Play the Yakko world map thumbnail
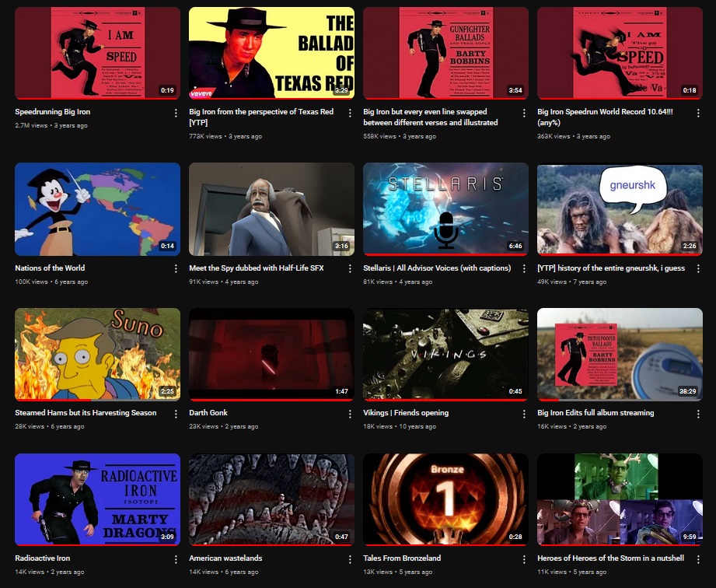 tap(97, 208)
